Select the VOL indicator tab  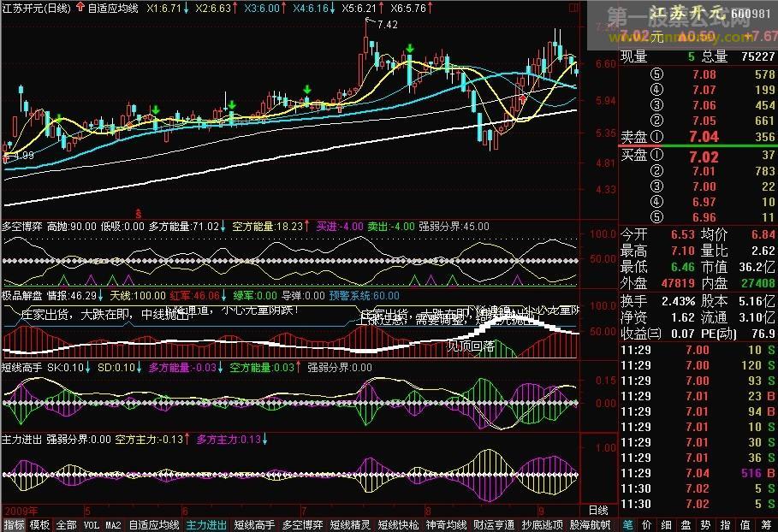(x=91, y=524)
